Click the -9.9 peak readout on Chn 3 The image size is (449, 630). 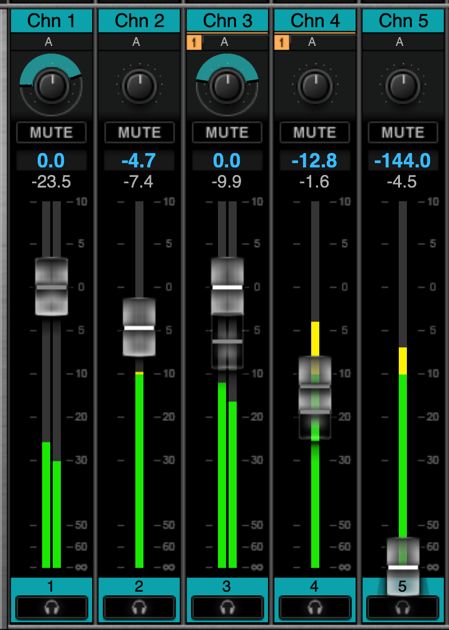227,182
